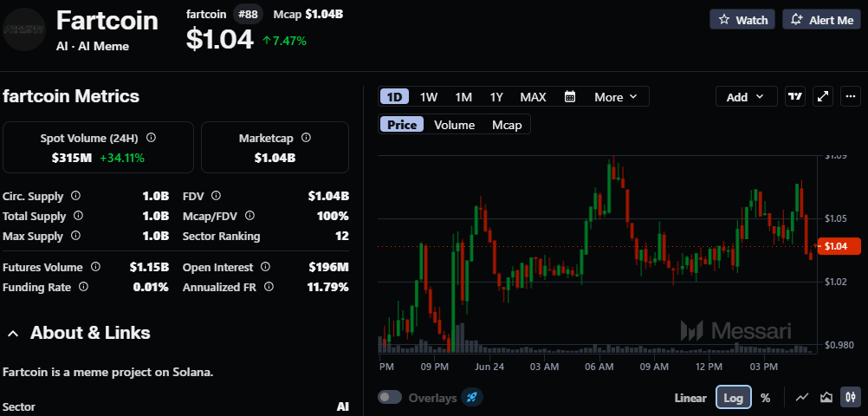Show info for Max Supply

(76, 236)
